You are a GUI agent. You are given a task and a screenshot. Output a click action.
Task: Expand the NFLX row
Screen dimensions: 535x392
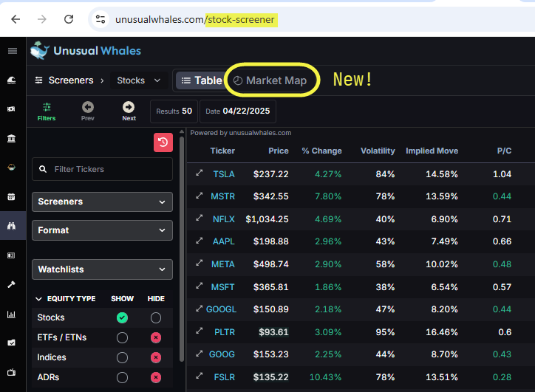(200, 219)
